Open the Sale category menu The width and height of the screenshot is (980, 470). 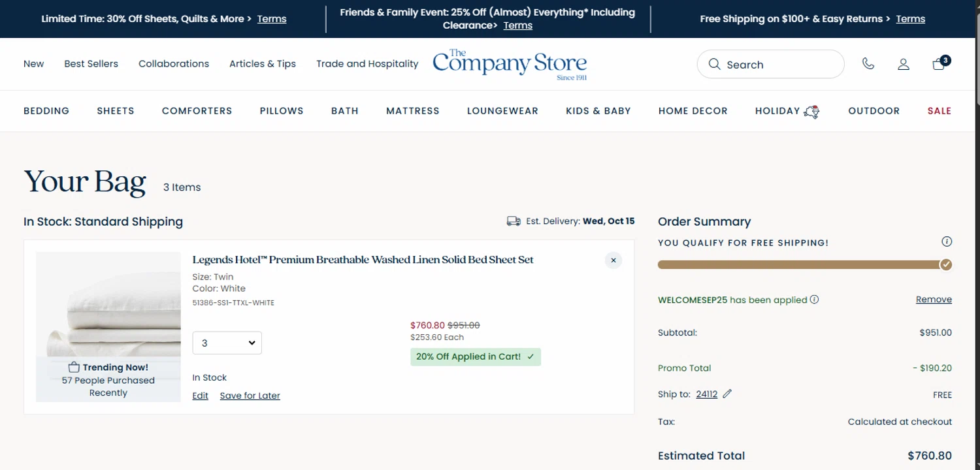939,111
